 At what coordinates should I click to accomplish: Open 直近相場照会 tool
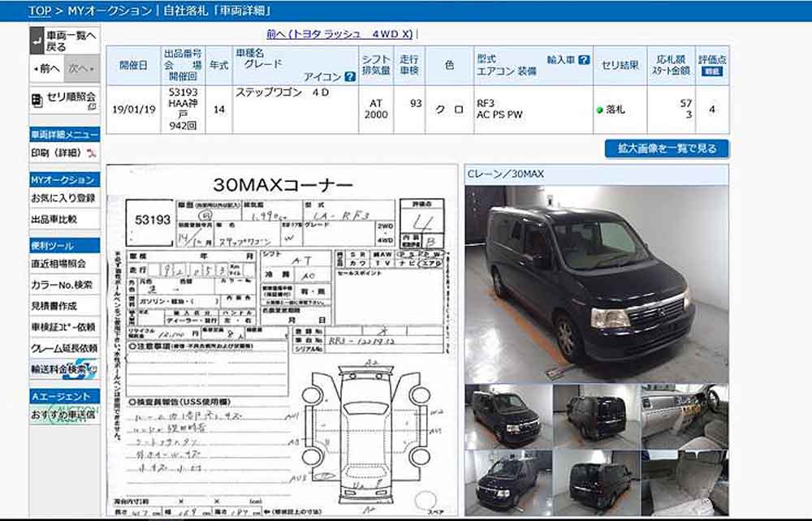click(65, 264)
